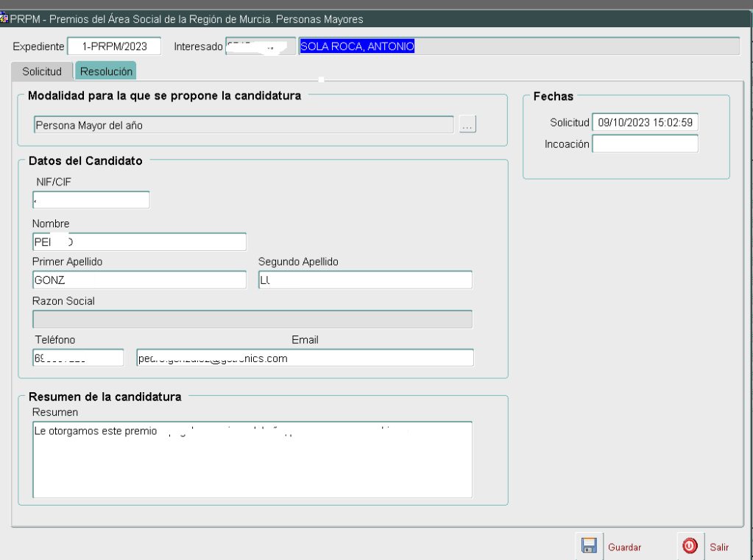Click into the Nombre field
Screen dimensions: 753x560
click(x=139, y=242)
